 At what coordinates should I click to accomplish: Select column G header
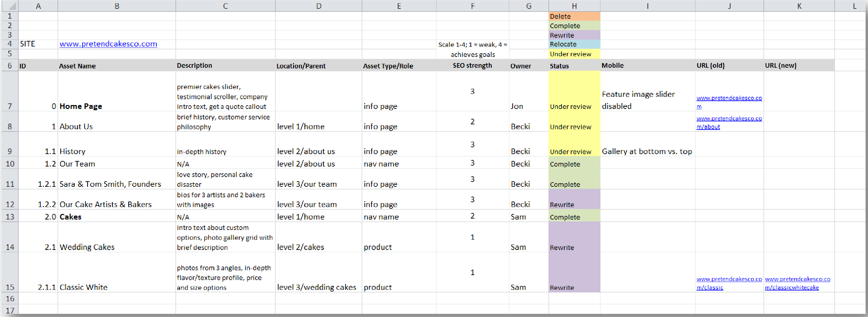coord(529,6)
